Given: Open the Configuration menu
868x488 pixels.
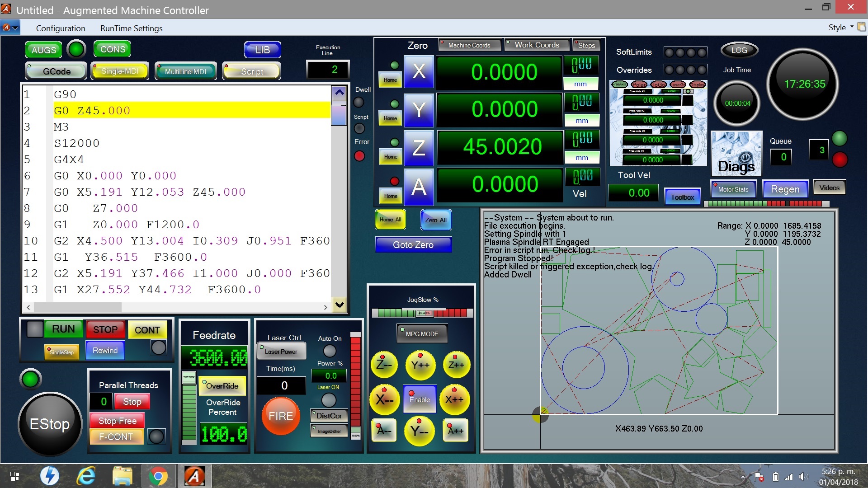Looking at the screenshot, I should [61, 28].
